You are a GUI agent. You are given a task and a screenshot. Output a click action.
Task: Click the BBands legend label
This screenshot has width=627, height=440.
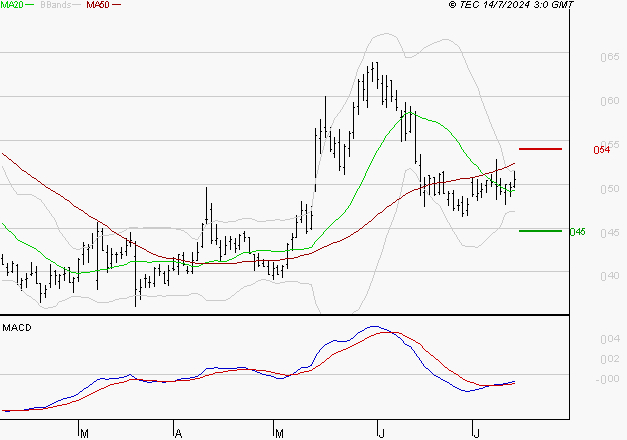pos(56,5)
